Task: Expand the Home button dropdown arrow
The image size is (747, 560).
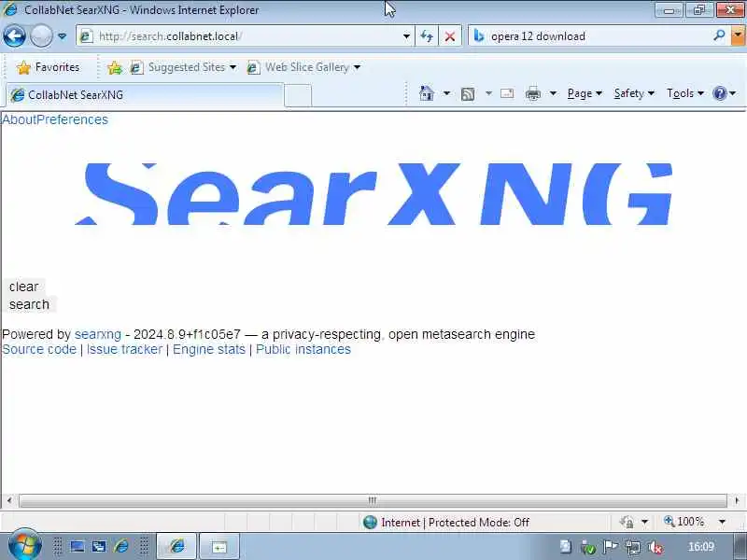Action: 446,93
